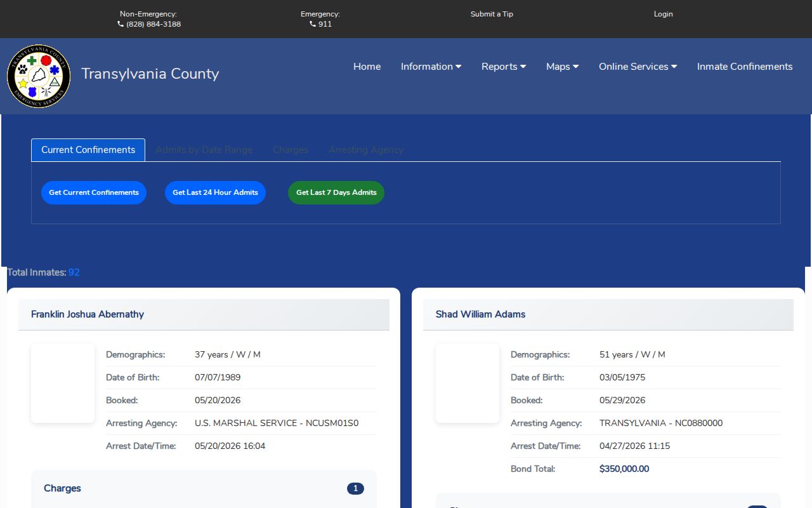Select the Current Confinements tab
This screenshot has width=812, height=508.
88,150
